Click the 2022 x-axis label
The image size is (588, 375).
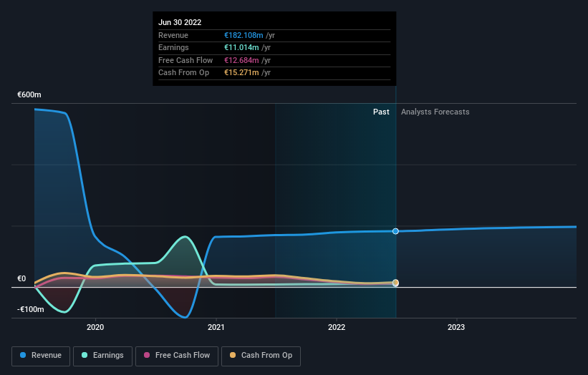[x=337, y=327]
